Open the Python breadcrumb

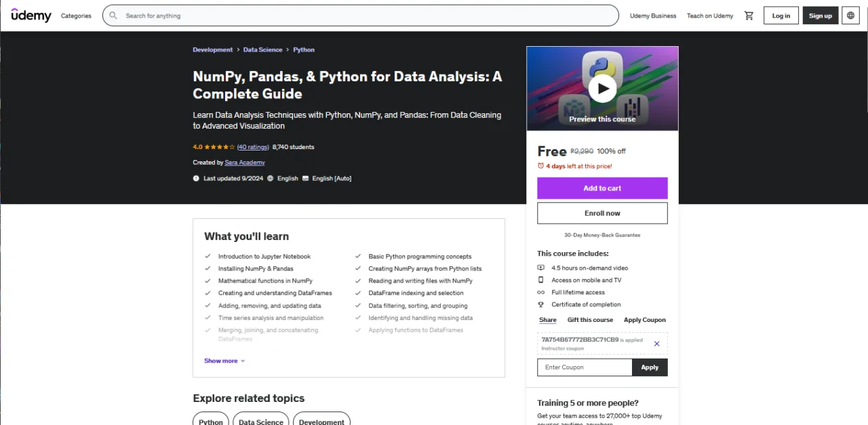tap(304, 50)
